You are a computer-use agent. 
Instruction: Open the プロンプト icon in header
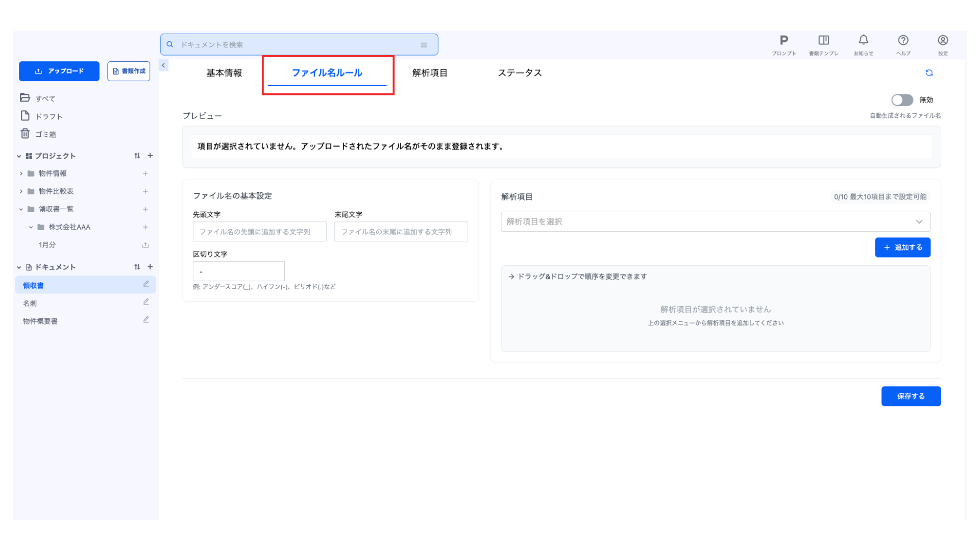(x=783, y=41)
